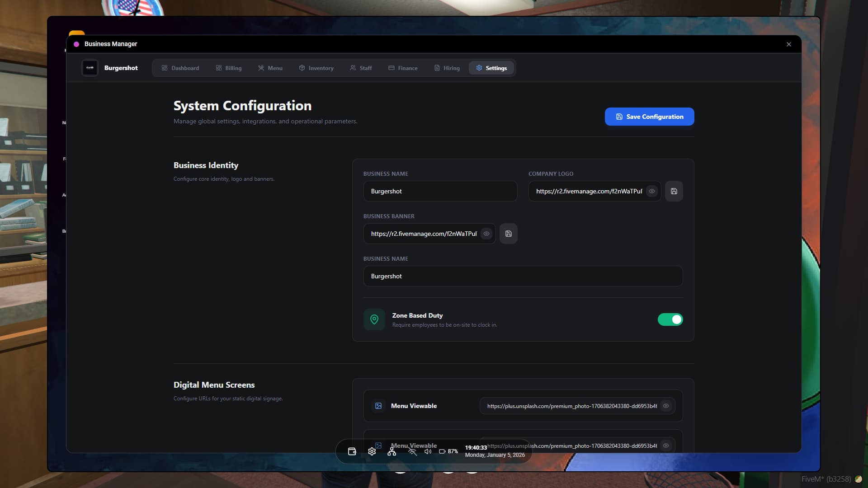Click Burgershot logo thumbnail in header
868x488 pixels.
pos(90,68)
